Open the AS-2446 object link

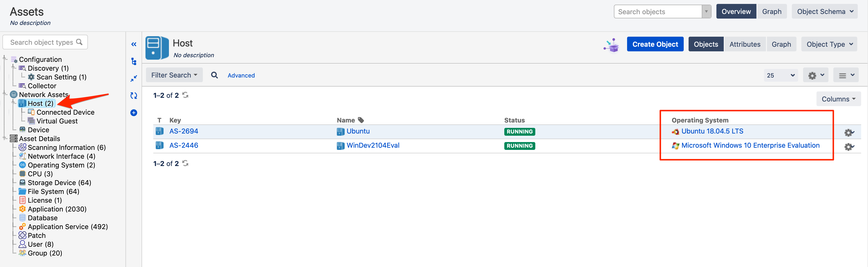tap(184, 145)
